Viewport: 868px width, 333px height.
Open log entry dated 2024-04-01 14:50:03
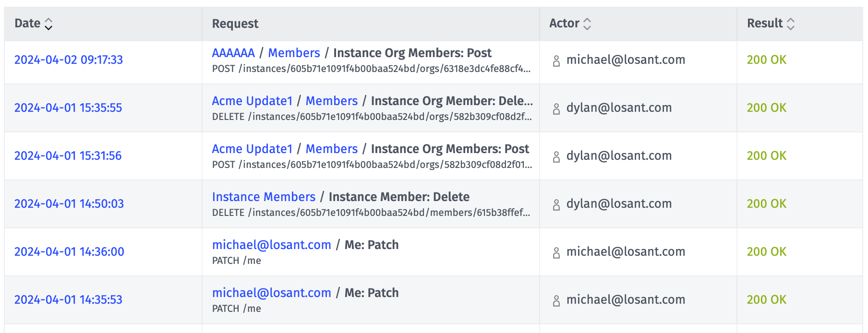click(x=69, y=203)
